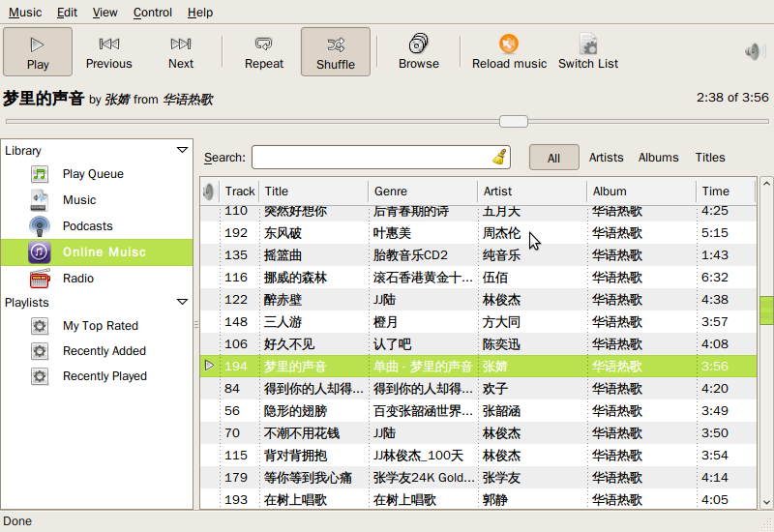Toggle Shuffle mode off

point(336,52)
